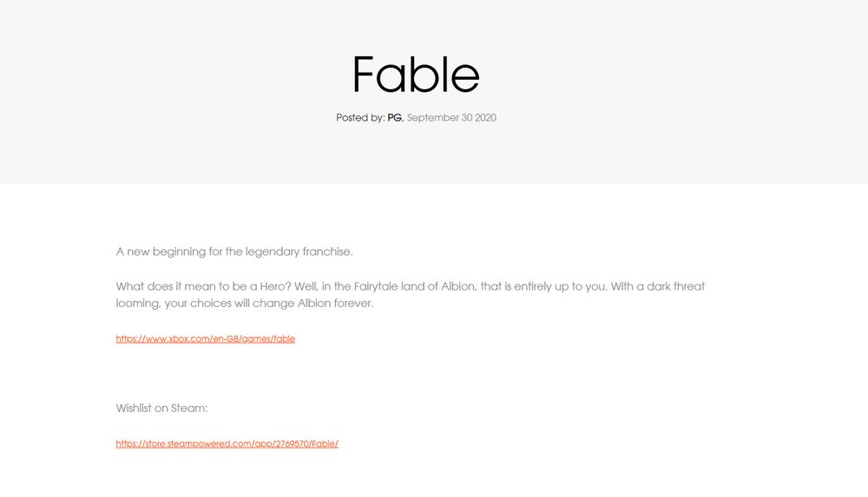Click the September 30 2020 post date
This screenshot has height=497, width=868.
click(451, 118)
